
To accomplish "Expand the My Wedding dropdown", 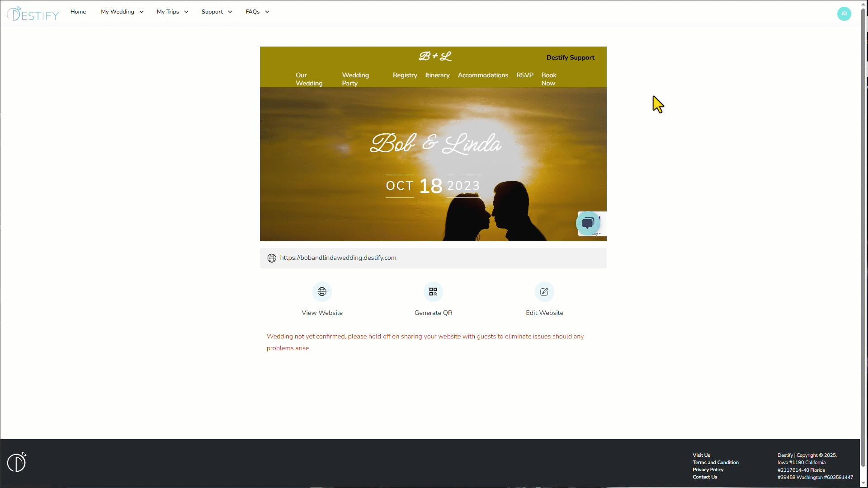I will (121, 12).
